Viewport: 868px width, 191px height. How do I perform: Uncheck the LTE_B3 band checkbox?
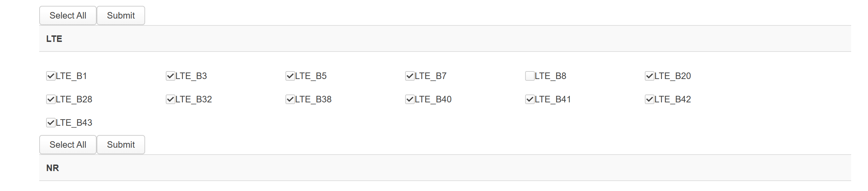[171, 76]
